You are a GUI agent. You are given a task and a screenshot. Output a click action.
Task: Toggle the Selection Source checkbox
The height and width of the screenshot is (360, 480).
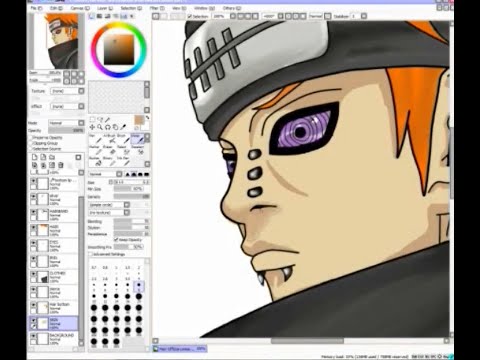[x=31, y=149]
